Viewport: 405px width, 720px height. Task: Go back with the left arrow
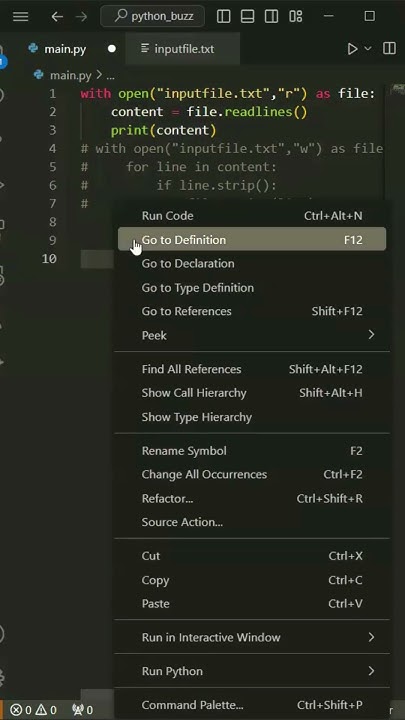[57, 17]
